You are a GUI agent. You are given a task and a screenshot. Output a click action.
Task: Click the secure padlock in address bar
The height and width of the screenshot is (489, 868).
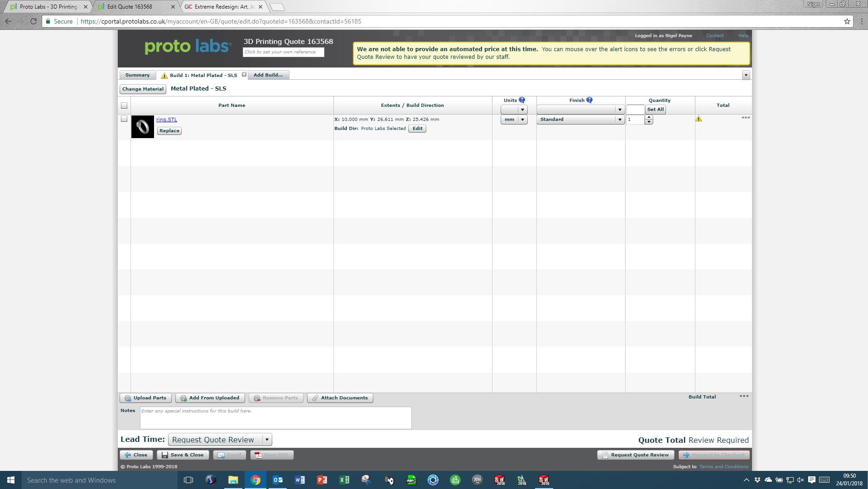pyautogui.click(x=48, y=21)
